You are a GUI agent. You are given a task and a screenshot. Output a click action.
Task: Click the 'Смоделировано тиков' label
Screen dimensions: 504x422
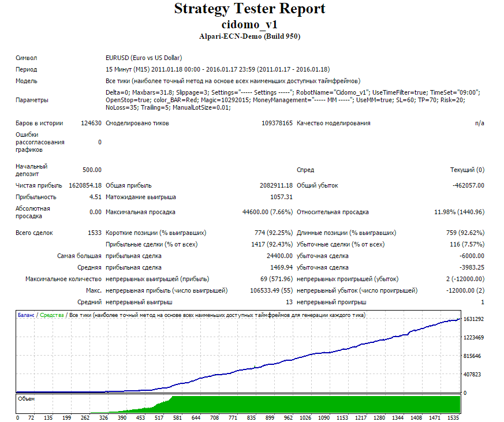(137, 123)
